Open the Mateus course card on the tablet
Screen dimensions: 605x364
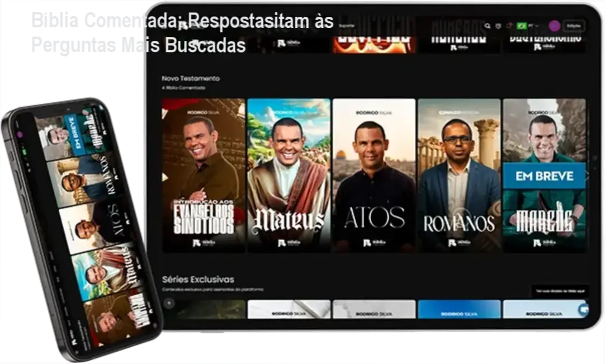[289, 176]
